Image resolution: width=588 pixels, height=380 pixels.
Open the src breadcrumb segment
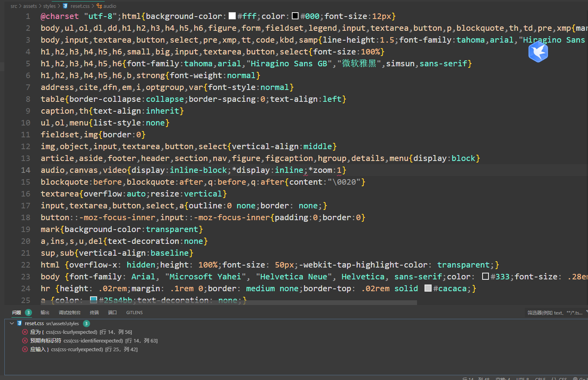14,6
